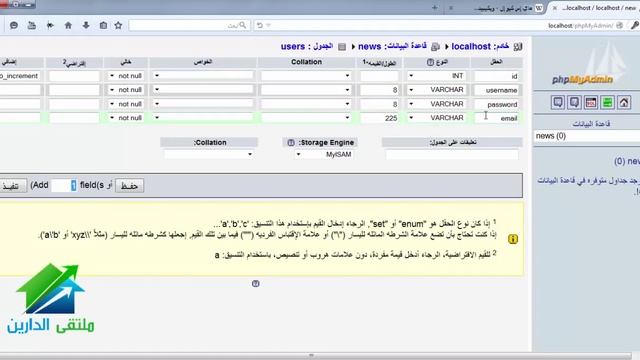
Task: Click the Add field(s) number input
Action: click(x=64, y=186)
